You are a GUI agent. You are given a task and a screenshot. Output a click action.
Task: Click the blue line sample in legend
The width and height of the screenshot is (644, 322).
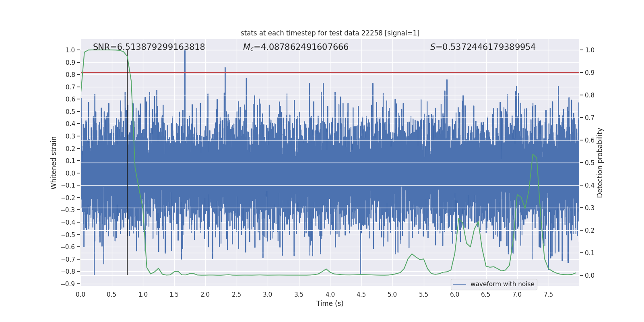[459, 284]
